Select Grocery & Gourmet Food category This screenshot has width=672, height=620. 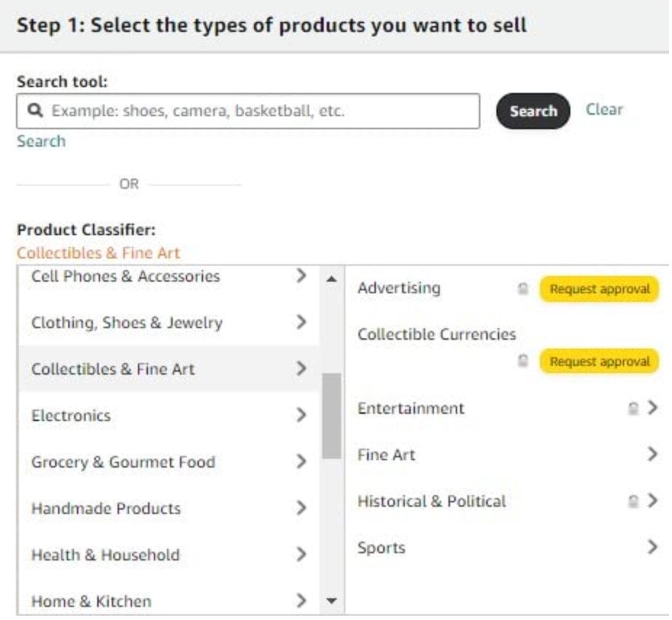tap(123, 462)
